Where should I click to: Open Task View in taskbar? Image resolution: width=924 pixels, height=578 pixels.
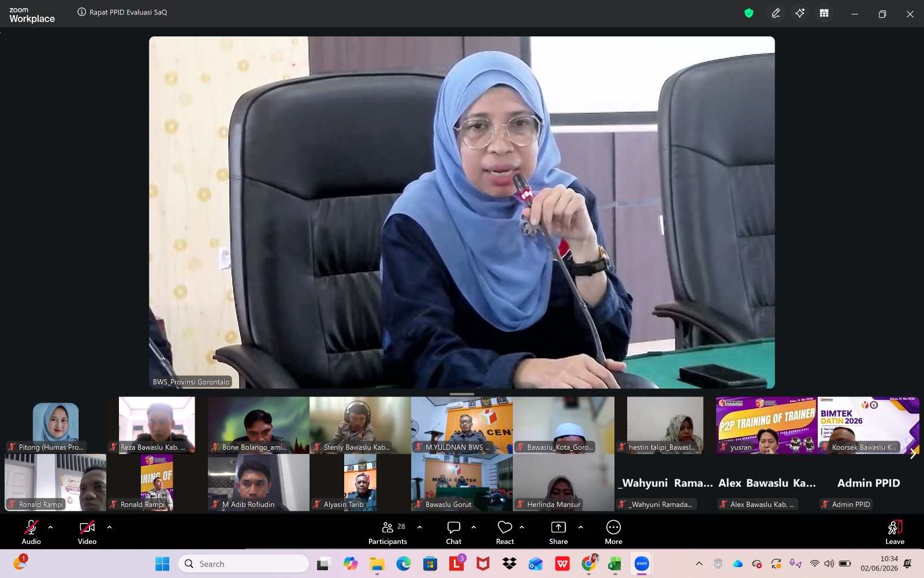click(323, 564)
